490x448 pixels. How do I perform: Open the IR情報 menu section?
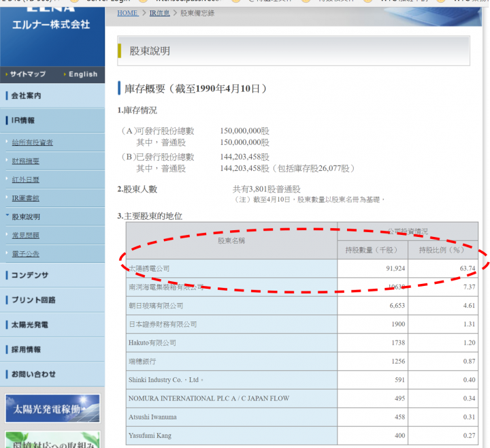(52, 121)
